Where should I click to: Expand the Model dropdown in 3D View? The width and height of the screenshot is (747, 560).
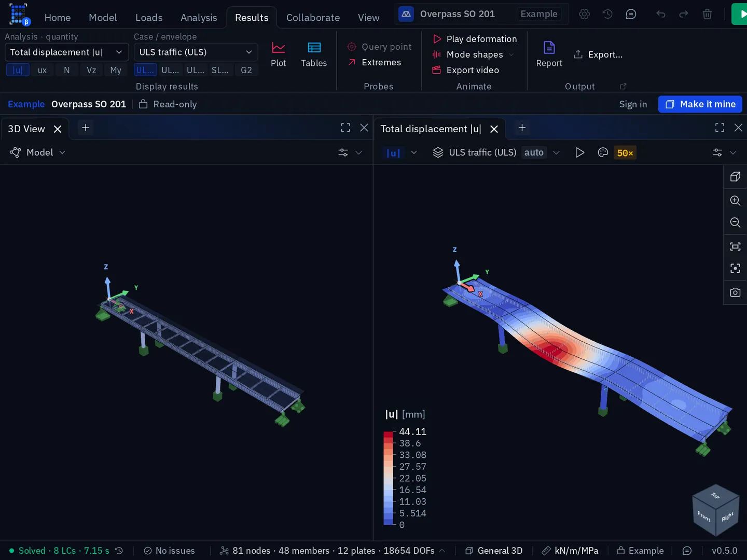[x=38, y=152]
